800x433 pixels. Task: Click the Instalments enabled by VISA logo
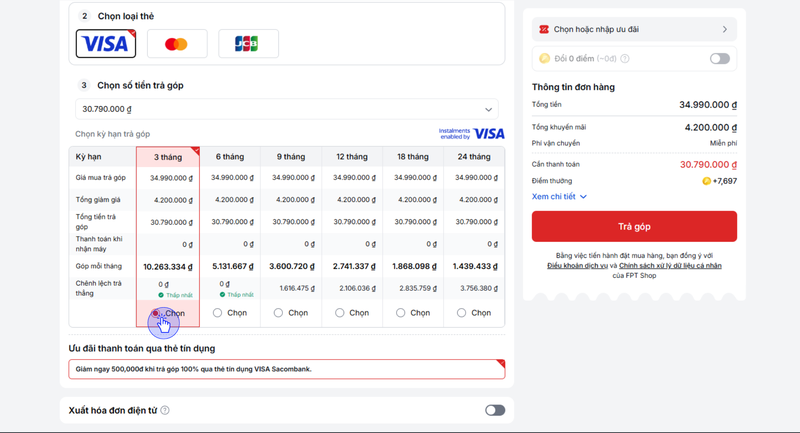tap(471, 134)
